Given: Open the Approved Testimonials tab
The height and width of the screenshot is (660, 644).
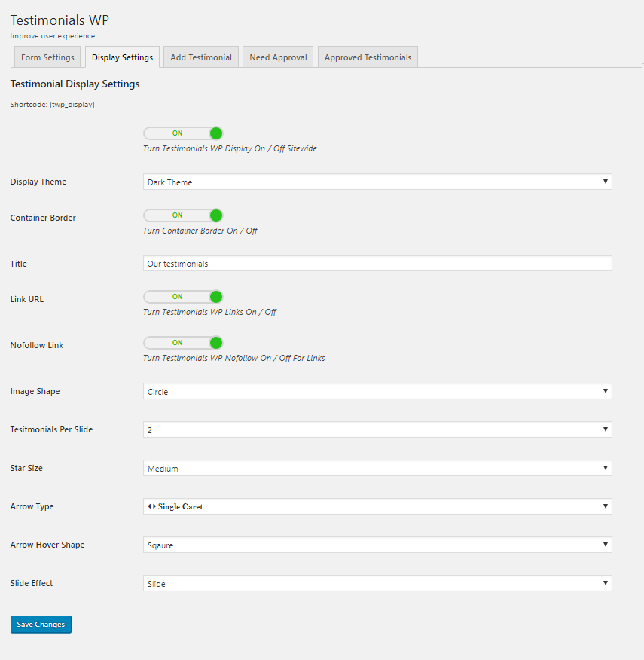Looking at the screenshot, I should point(368,57).
